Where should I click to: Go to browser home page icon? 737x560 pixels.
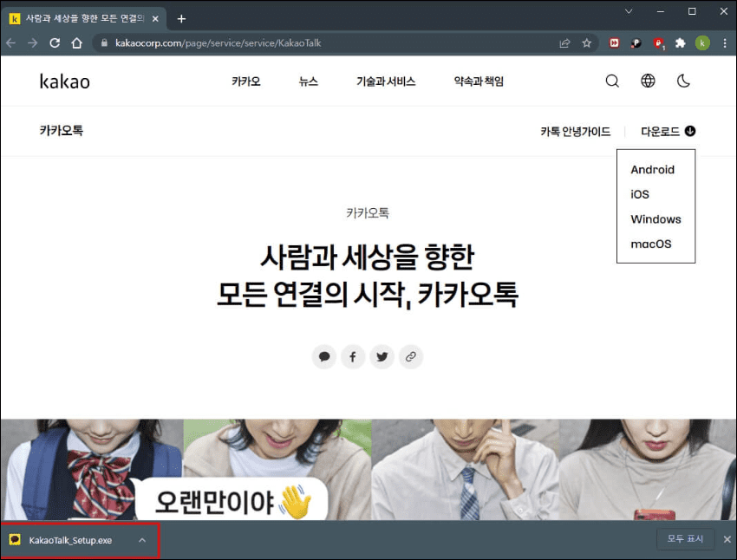point(76,43)
